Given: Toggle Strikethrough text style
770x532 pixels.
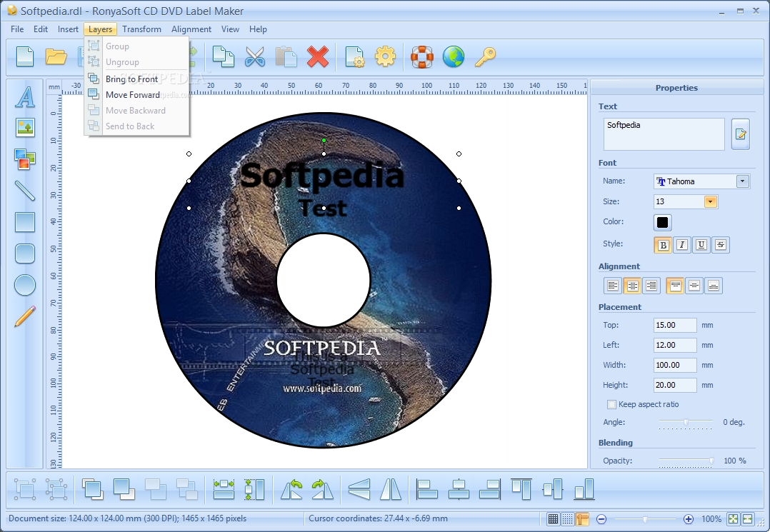Looking at the screenshot, I should [721, 245].
